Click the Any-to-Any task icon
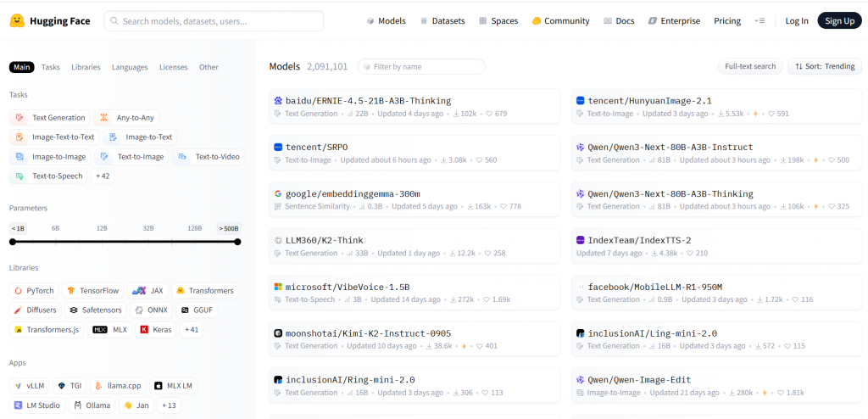The width and height of the screenshot is (868, 419). pyautogui.click(x=104, y=118)
